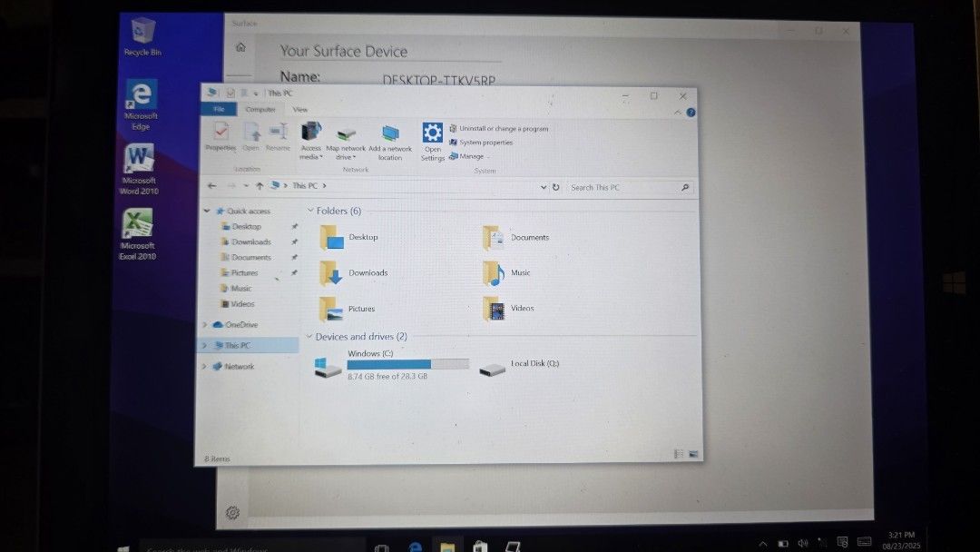Switch to the Computer ribbon tab
The width and height of the screenshot is (980, 552).
click(x=260, y=109)
